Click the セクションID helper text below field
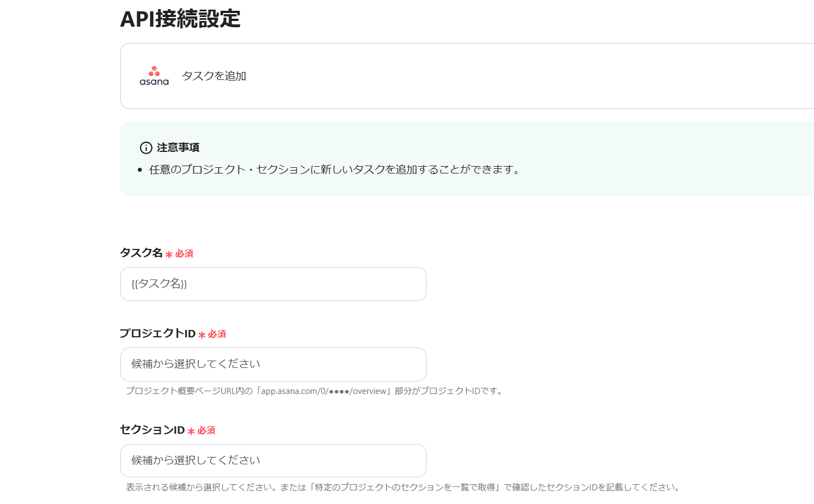The image size is (814, 504). (403, 488)
